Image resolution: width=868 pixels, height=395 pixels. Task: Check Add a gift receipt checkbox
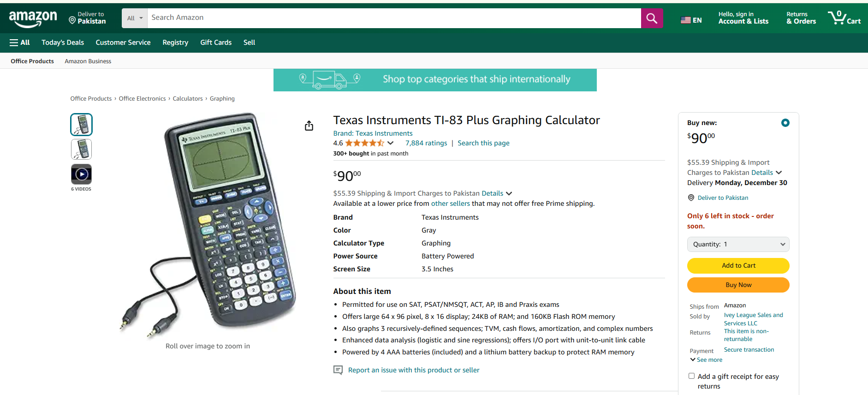click(x=691, y=376)
